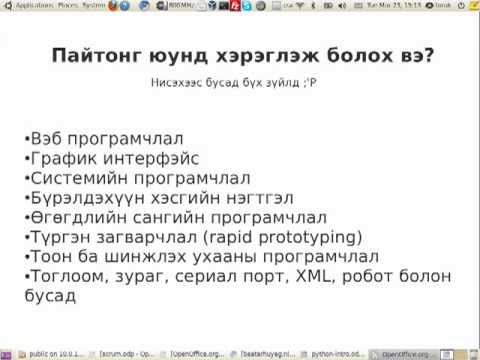Click bullet starting 'Тоглоом, зураг, сериал порт'

pos(238,286)
